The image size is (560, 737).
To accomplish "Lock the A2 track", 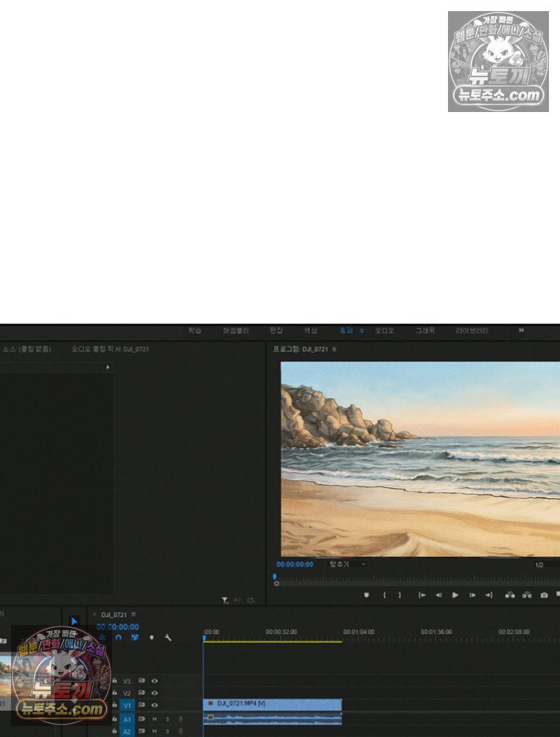I will [x=114, y=731].
